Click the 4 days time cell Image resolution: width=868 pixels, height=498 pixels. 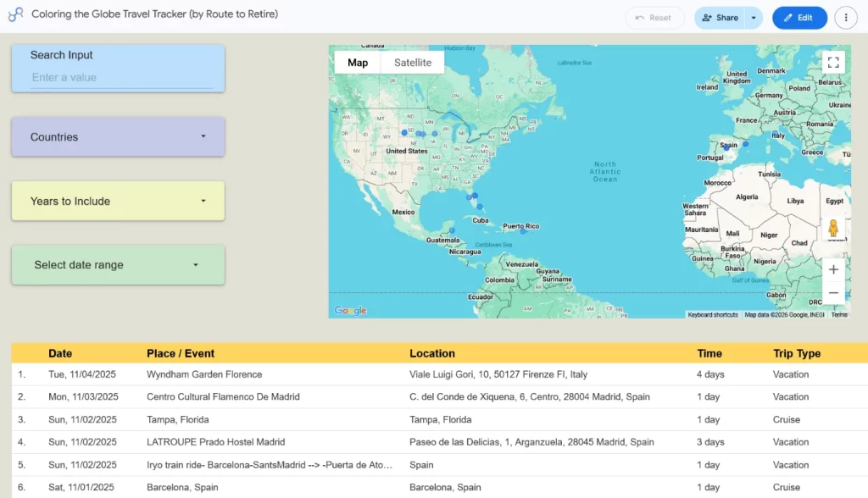(710, 374)
